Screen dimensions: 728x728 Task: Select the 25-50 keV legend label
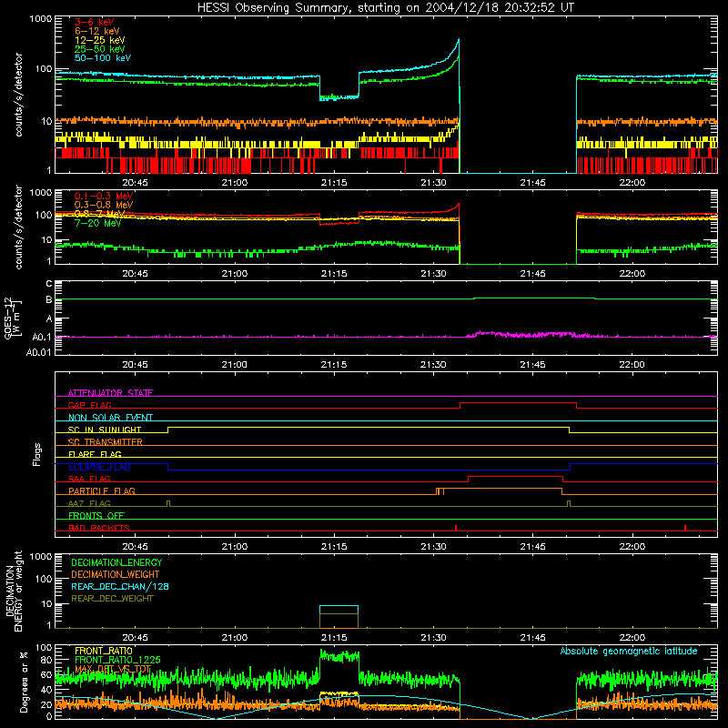[100, 49]
